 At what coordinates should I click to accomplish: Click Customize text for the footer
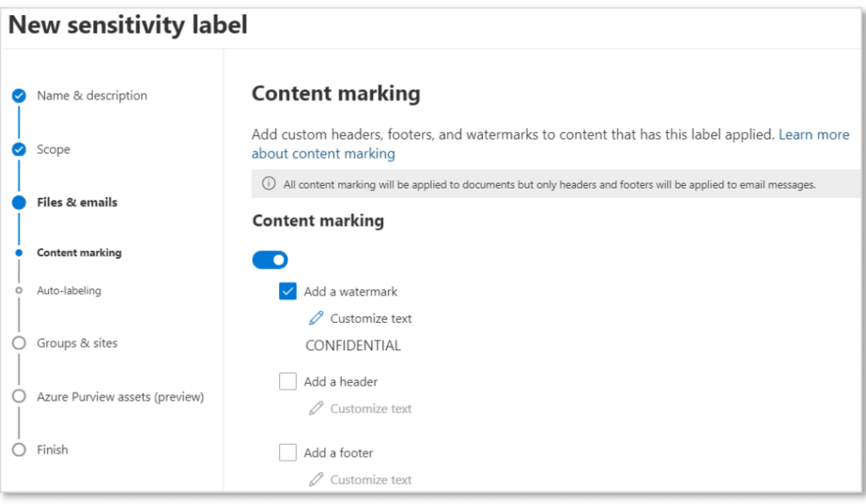(x=370, y=479)
